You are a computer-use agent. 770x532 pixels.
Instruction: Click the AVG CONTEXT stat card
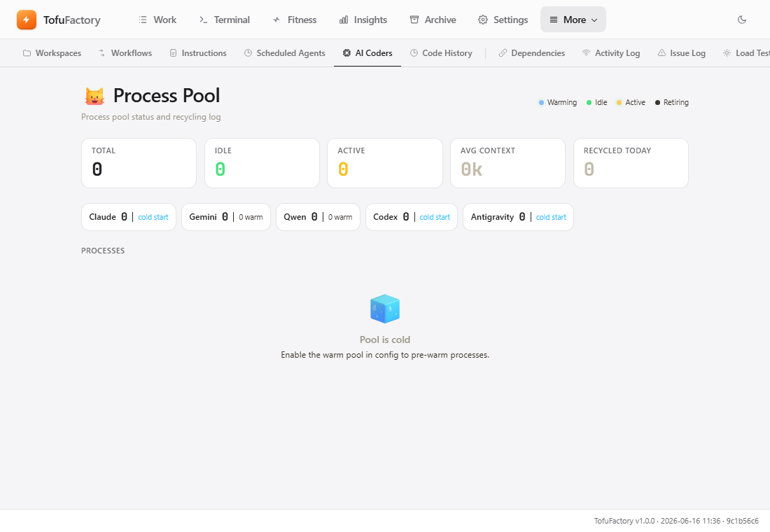point(507,163)
